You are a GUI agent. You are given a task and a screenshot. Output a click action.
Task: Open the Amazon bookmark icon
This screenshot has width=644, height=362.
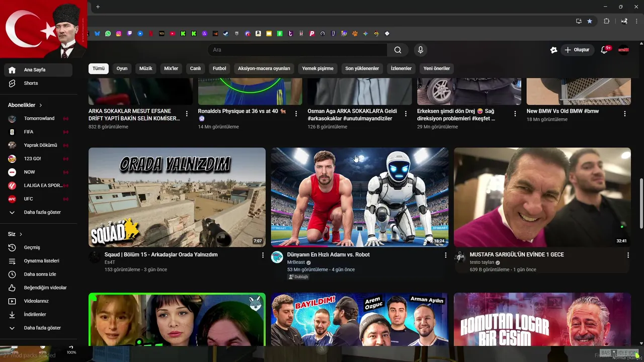click(x=258, y=34)
